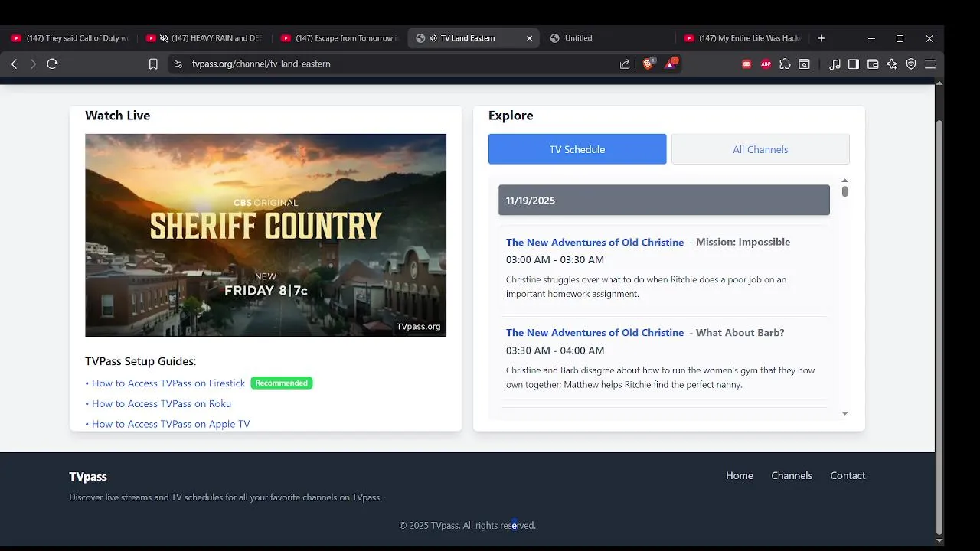
Task: Click the schedule list scrollbar thumb
Action: [x=844, y=192]
